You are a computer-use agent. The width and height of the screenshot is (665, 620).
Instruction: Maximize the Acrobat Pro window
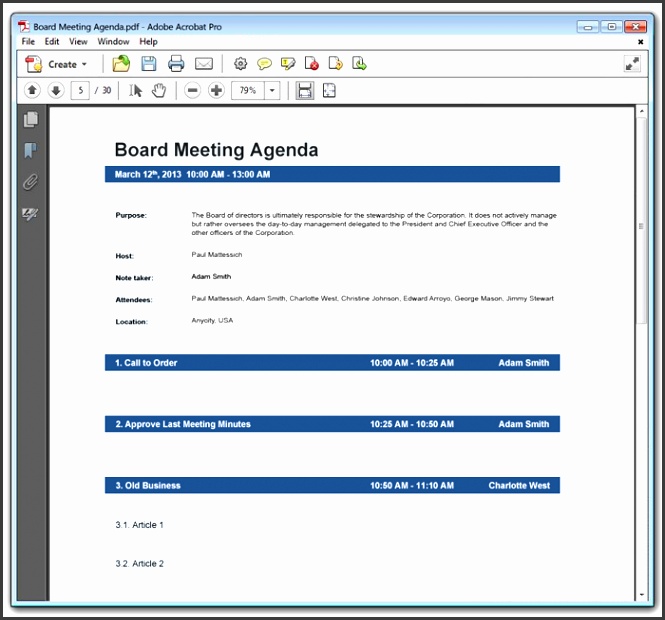612,27
